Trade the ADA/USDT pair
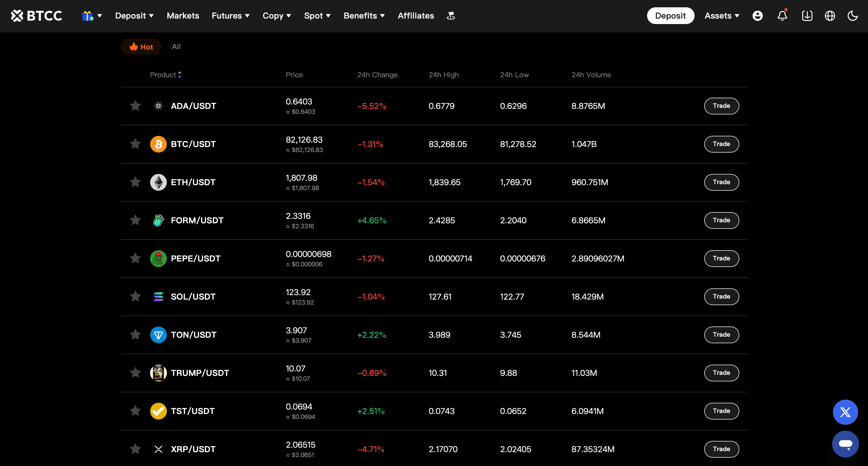The width and height of the screenshot is (868, 466). point(722,106)
